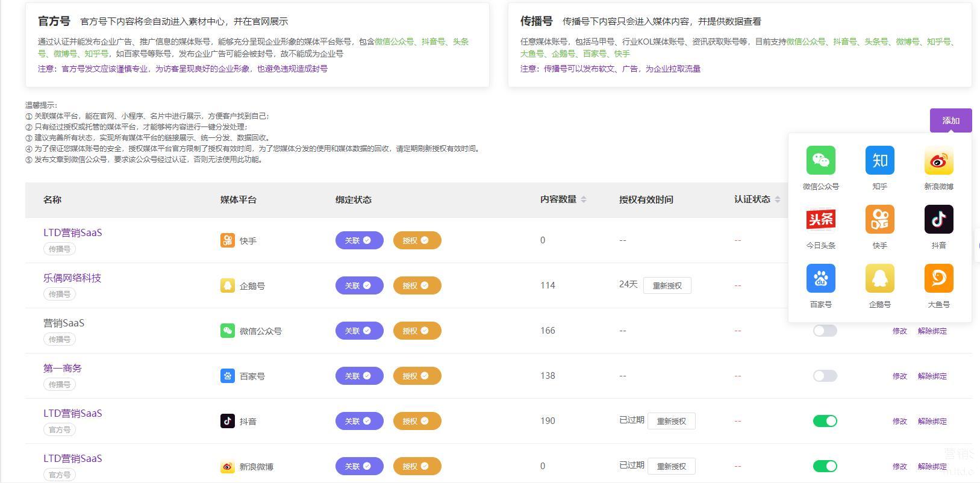Viewport: 980px width, 483px height.
Task: Pick 新浪微博 icon in add popup
Action: [x=938, y=160]
